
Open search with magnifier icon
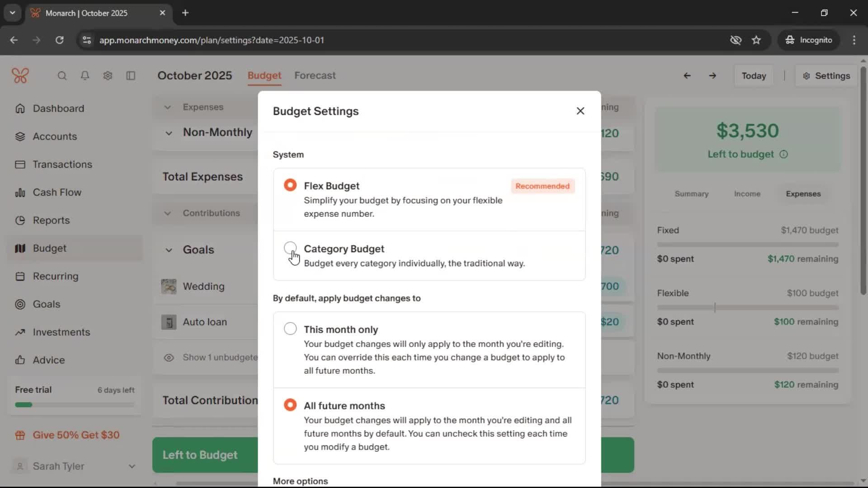pyautogui.click(x=62, y=75)
